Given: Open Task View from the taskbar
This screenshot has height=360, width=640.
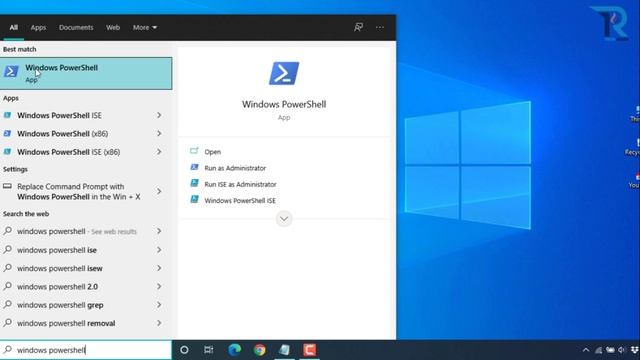Looking at the screenshot, I should pos(209,350).
